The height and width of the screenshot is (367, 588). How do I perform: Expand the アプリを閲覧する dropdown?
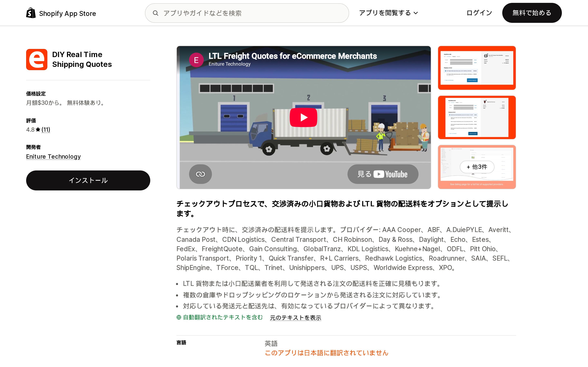coord(388,13)
